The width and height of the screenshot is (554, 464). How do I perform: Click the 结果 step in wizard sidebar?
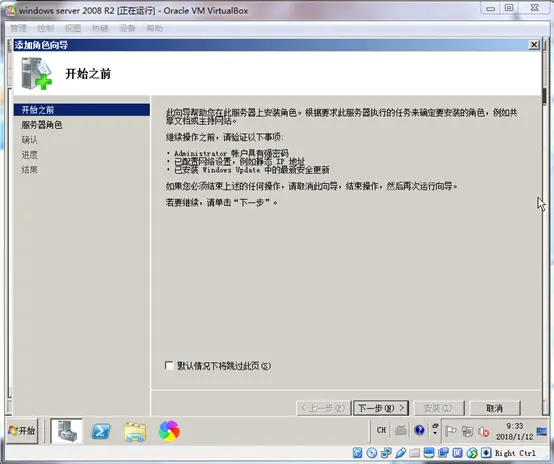[29, 170]
